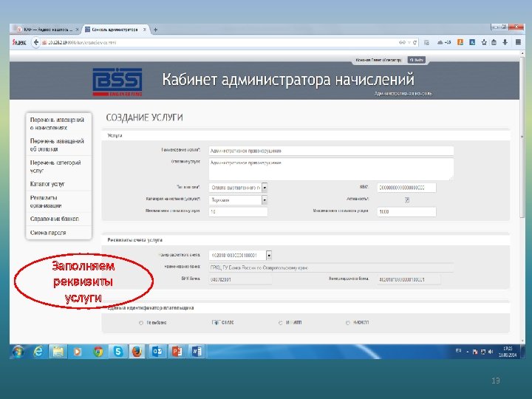Switch to the Консоль администратора tab
Image resolution: width=532 pixels, height=399 pixels.
coord(115,30)
